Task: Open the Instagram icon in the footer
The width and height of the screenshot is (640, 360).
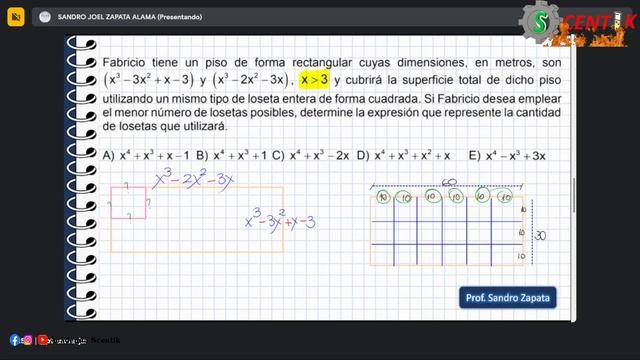Action: 28,340
